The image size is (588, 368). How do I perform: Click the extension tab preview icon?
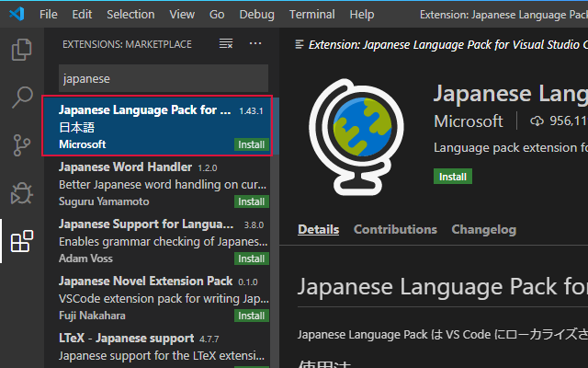[300, 45]
